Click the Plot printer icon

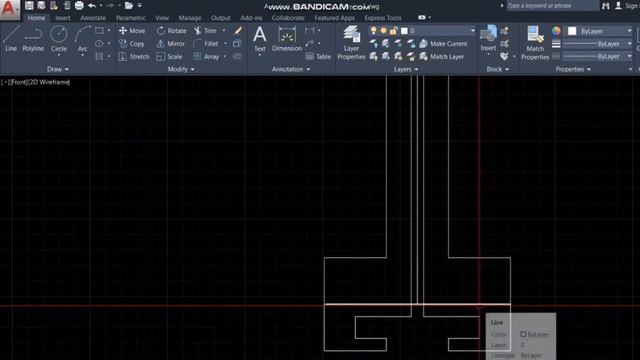[79, 5]
